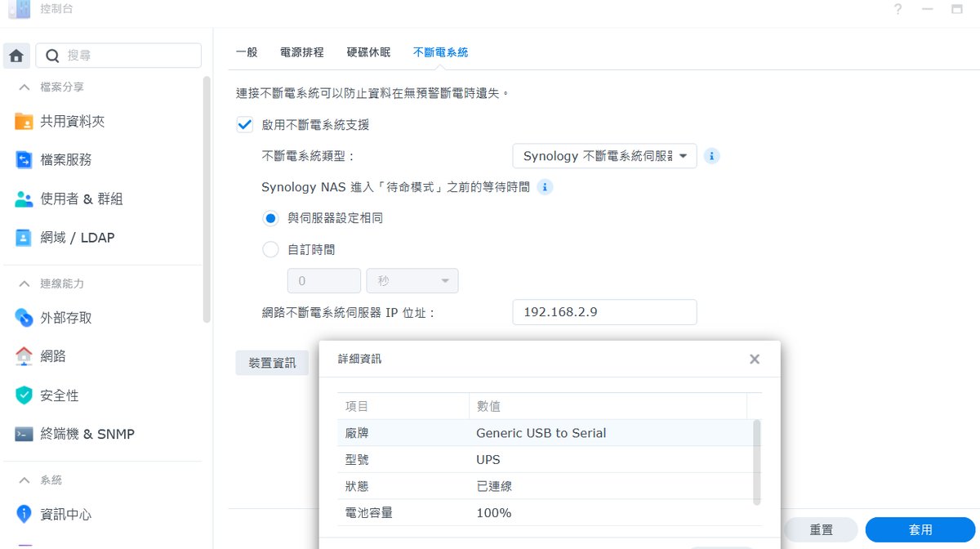Switch to 電源排程 tab
980x549 pixels.
(301, 52)
